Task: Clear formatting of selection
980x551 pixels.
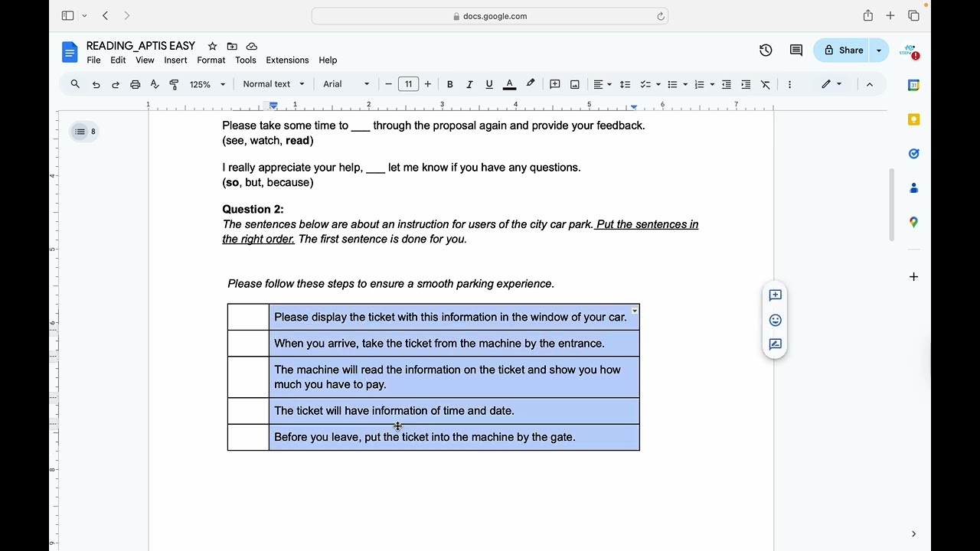Action: click(766, 84)
